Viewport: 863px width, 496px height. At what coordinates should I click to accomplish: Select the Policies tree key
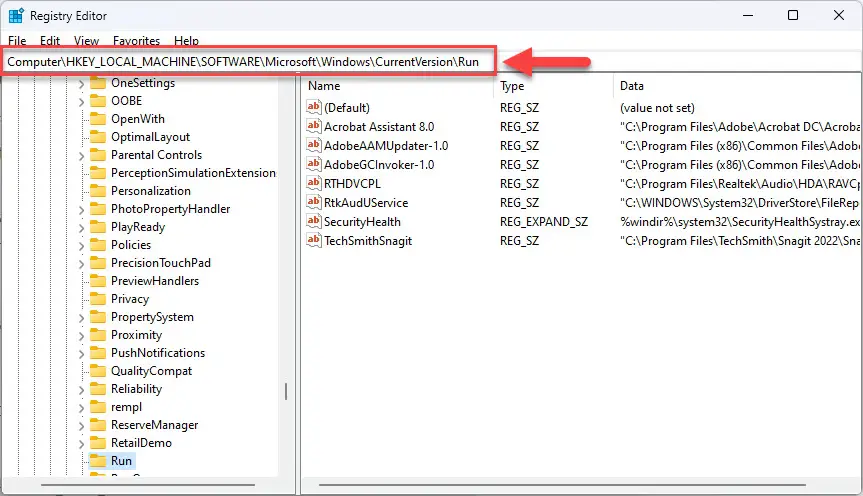(x=131, y=245)
